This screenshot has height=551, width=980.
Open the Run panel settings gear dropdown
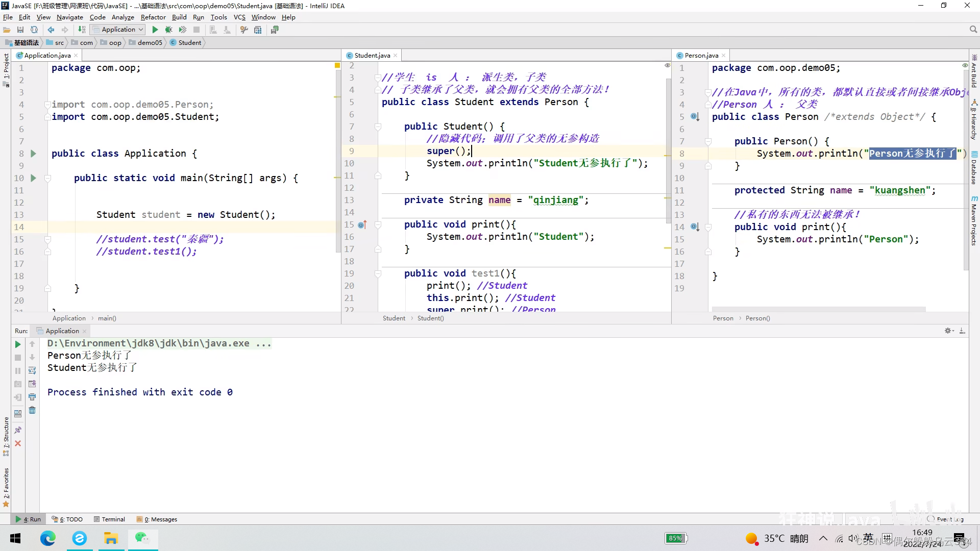pyautogui.click(x=949, y=331)
